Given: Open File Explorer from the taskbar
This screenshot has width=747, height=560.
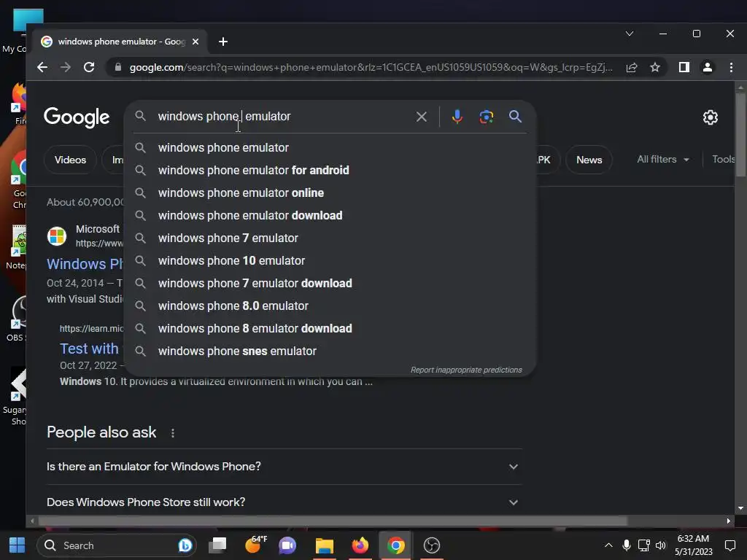Looking at the screenshot, I should [325, 545].
